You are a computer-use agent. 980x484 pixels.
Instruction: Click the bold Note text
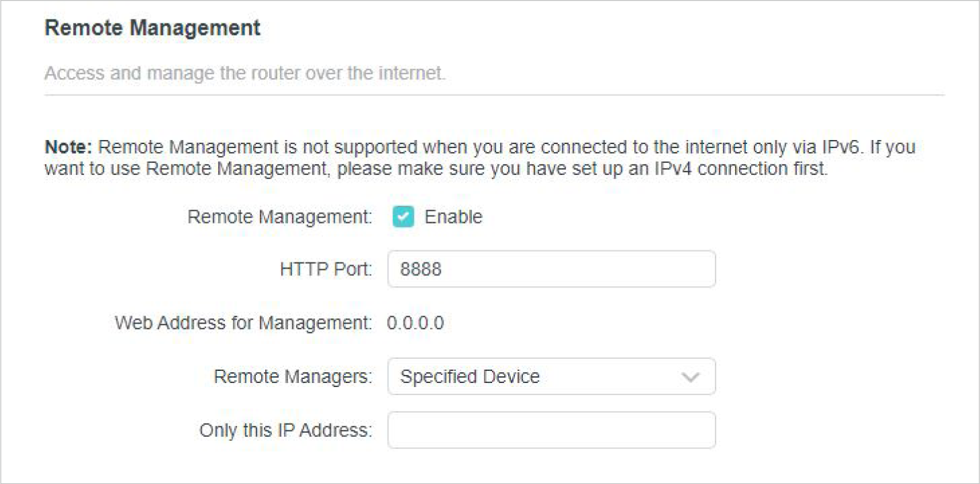69,147
